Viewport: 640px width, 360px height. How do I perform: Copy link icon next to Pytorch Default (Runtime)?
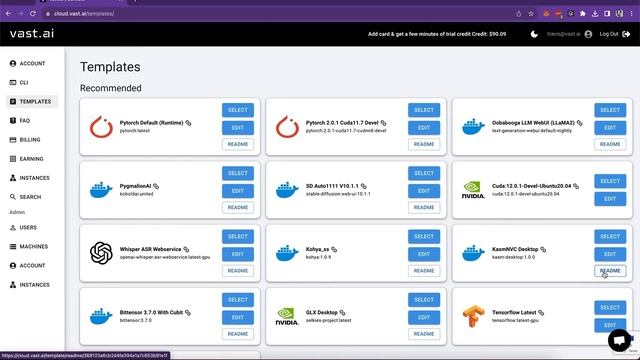point(188,123)
